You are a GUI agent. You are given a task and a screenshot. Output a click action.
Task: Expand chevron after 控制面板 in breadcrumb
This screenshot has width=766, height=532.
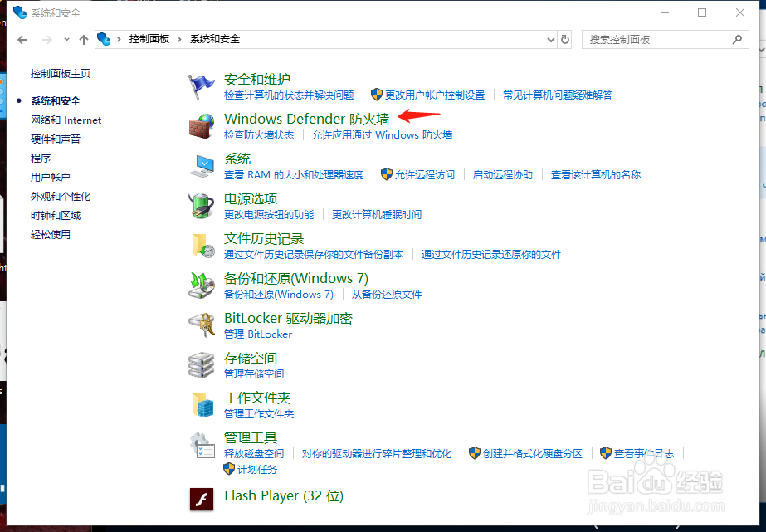click(180, 40)
